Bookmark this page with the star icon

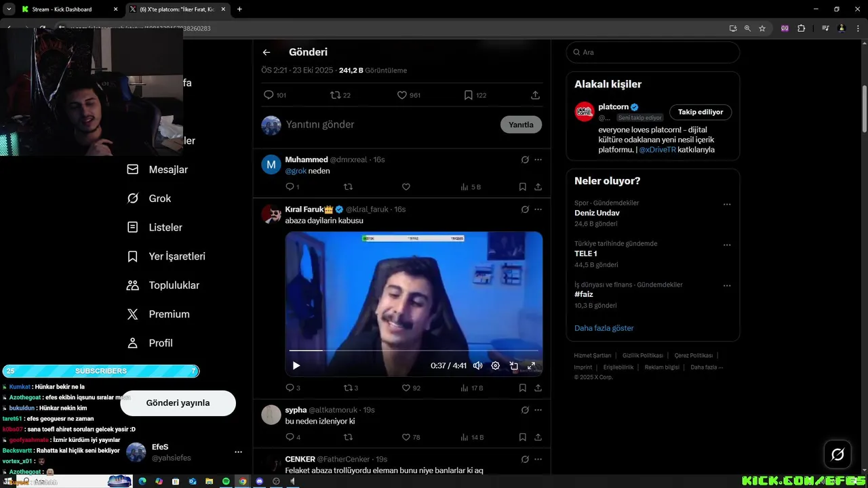click(x=762, y=28)
